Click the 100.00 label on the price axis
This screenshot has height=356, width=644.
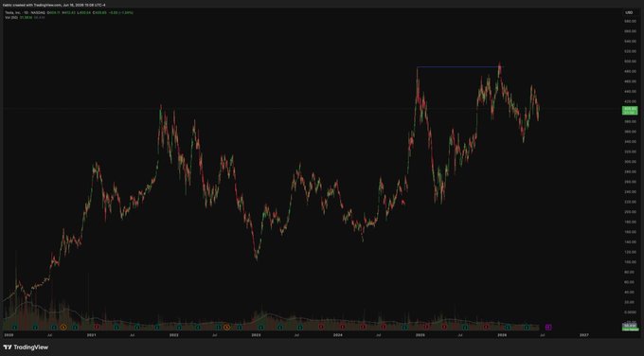coord(630,262)
